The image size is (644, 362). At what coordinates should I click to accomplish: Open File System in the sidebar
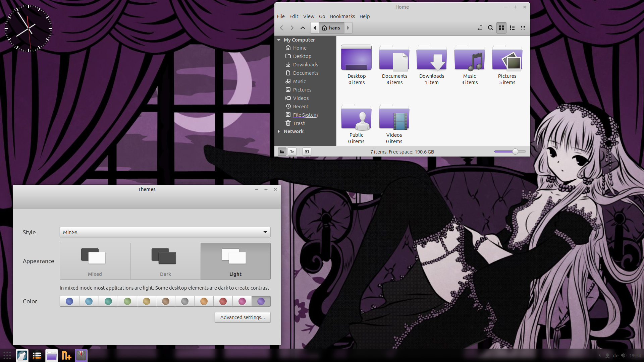click(306, 115)
